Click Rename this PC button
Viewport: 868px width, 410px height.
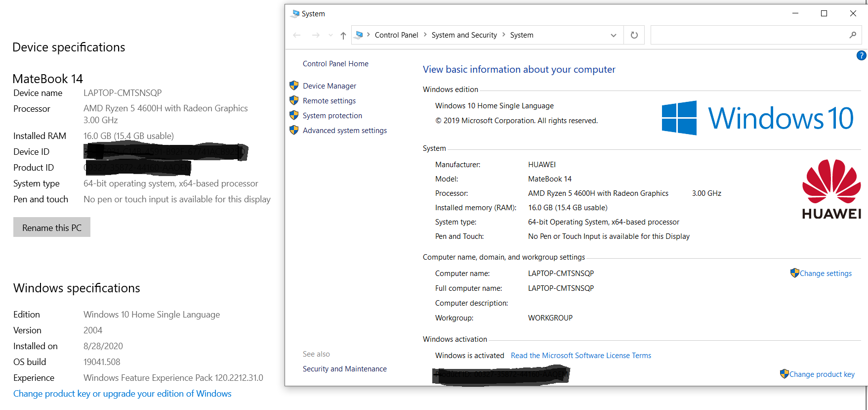pyautogui.click(x=52, y=228)
